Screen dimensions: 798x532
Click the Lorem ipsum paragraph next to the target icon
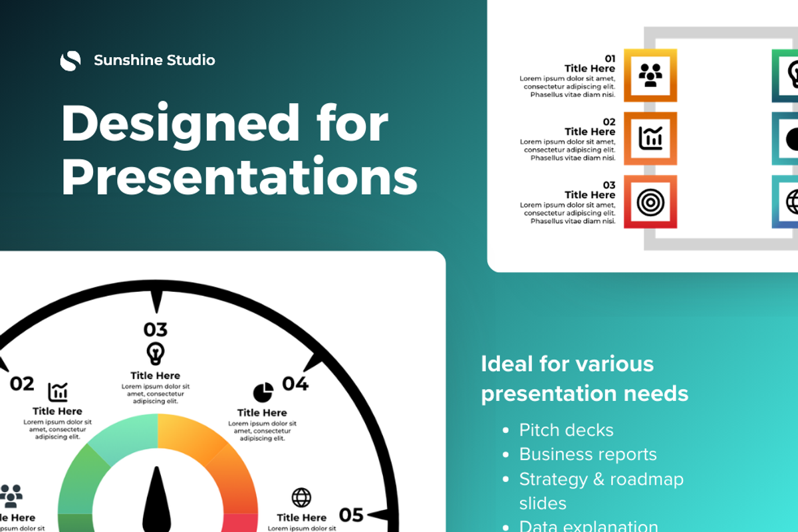568,213
